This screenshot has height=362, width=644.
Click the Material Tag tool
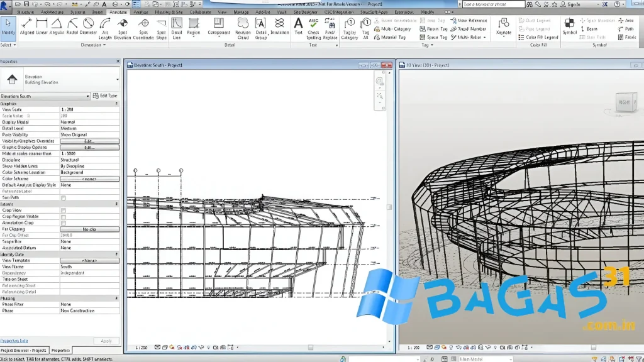point(390,37)
